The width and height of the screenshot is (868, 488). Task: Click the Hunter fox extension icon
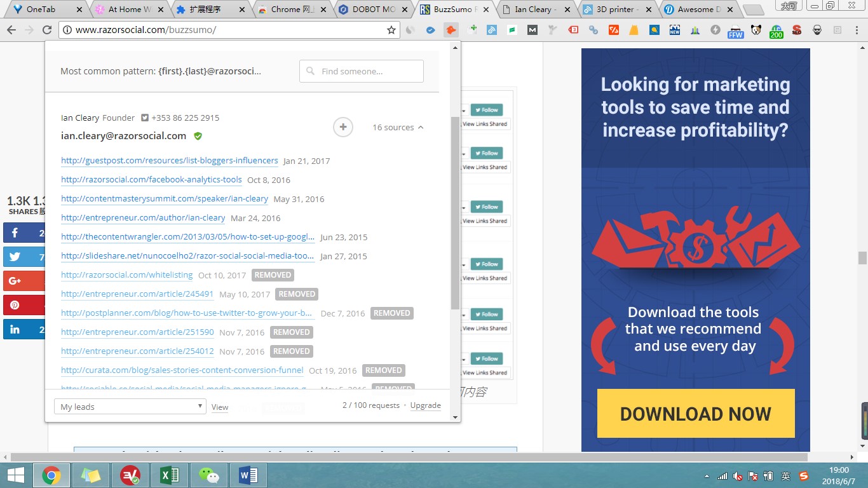[x=451, y=30]
